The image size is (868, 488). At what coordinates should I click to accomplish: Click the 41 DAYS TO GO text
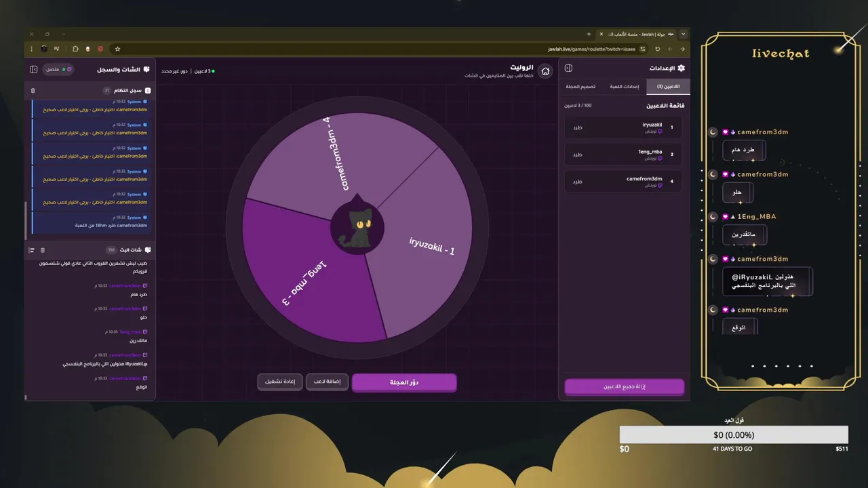[732, 449]
